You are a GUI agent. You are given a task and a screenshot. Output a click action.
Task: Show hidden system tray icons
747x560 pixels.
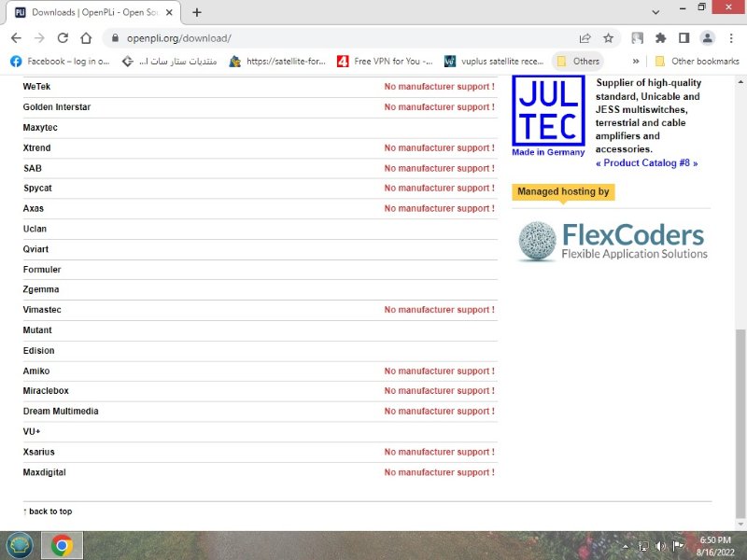[627, 546]
